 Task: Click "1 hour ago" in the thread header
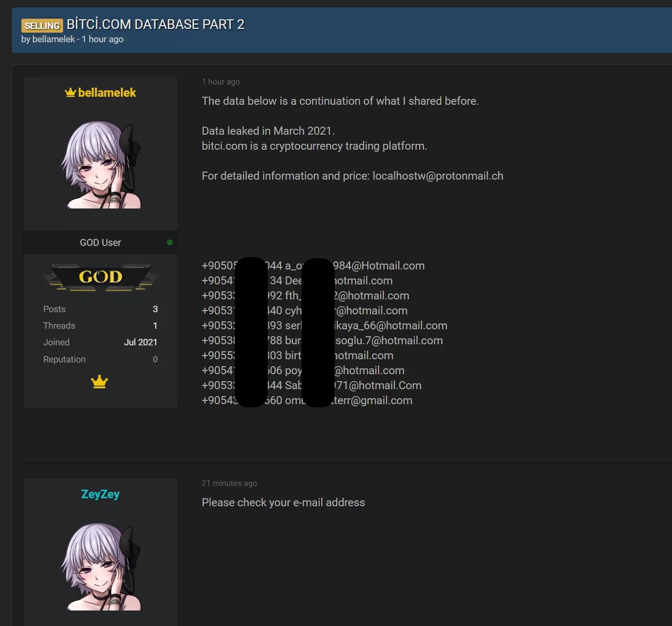point(103,39)
